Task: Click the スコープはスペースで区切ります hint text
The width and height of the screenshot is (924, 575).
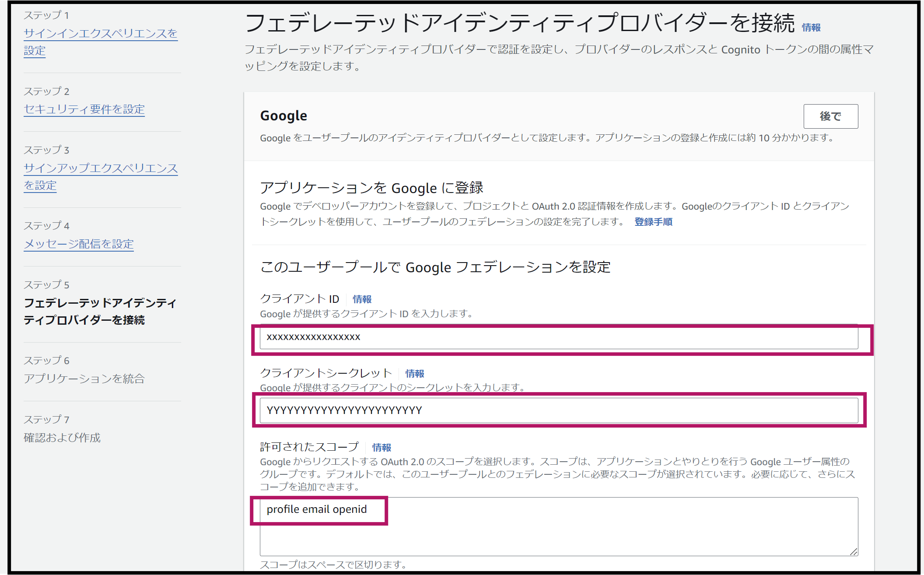Action: 333,565
